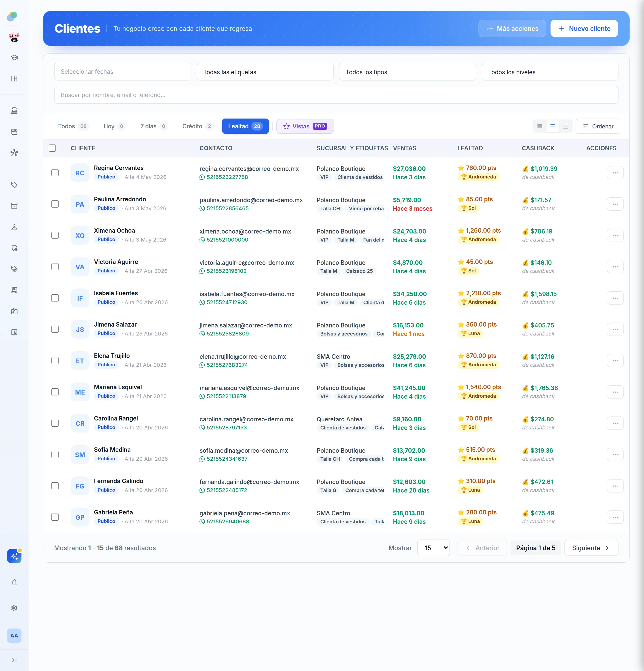Check the Mariana Esquivel row checkbox
644x671 pixels.
(55, 392)
